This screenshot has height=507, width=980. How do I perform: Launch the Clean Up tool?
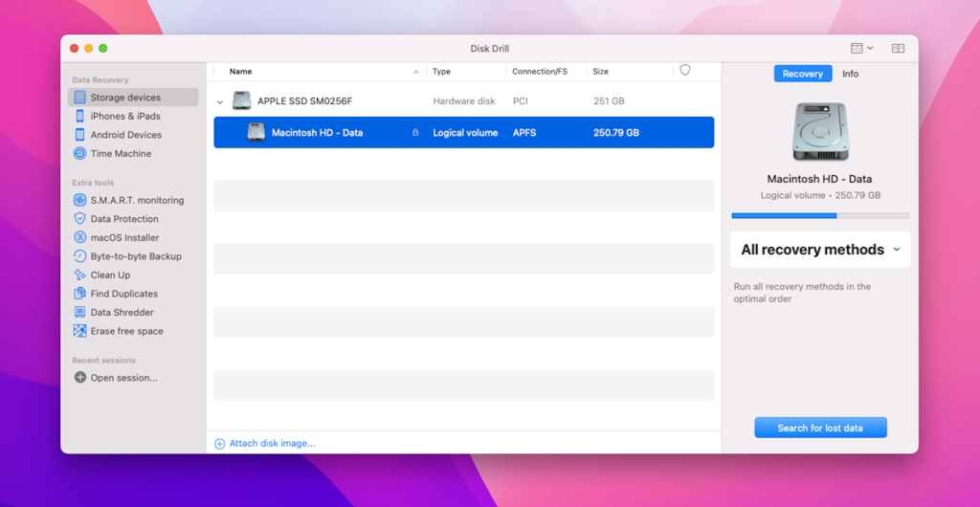coord(109,276)
